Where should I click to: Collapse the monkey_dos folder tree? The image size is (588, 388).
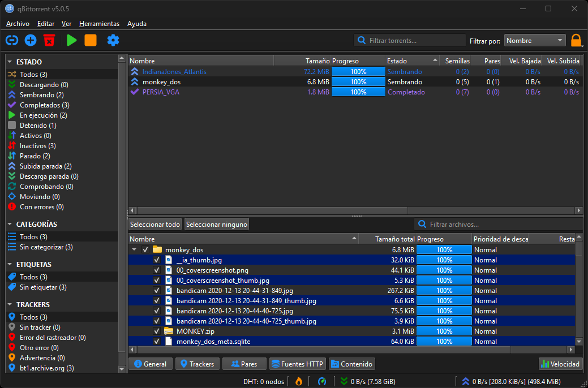pos(134,250)
